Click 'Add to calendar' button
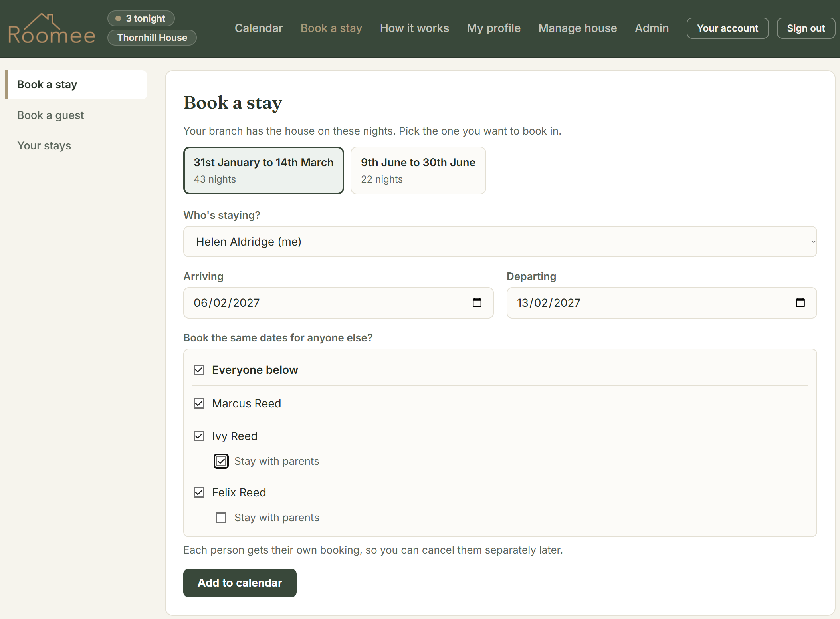The image size is (840, 619). point(240,583)
